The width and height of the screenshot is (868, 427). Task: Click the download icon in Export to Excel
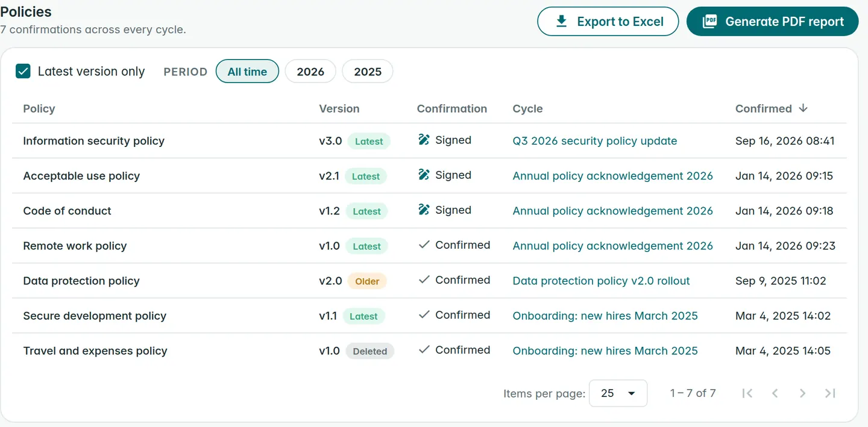tap(561, 22)
